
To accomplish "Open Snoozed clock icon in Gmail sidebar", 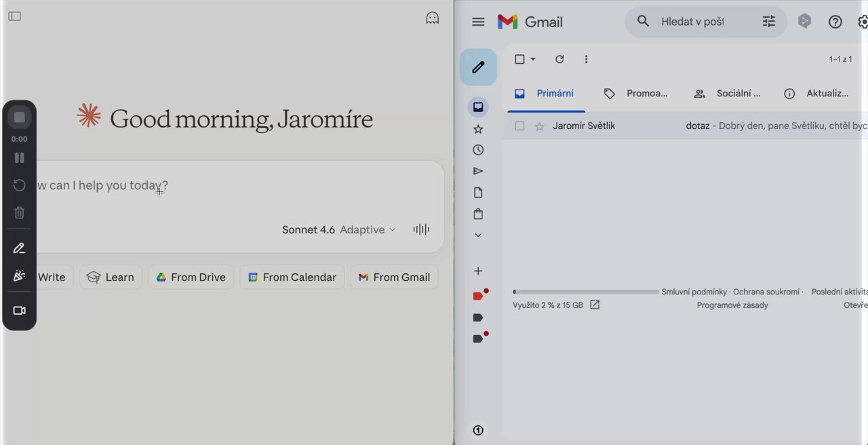I will [x=478, y=150].
